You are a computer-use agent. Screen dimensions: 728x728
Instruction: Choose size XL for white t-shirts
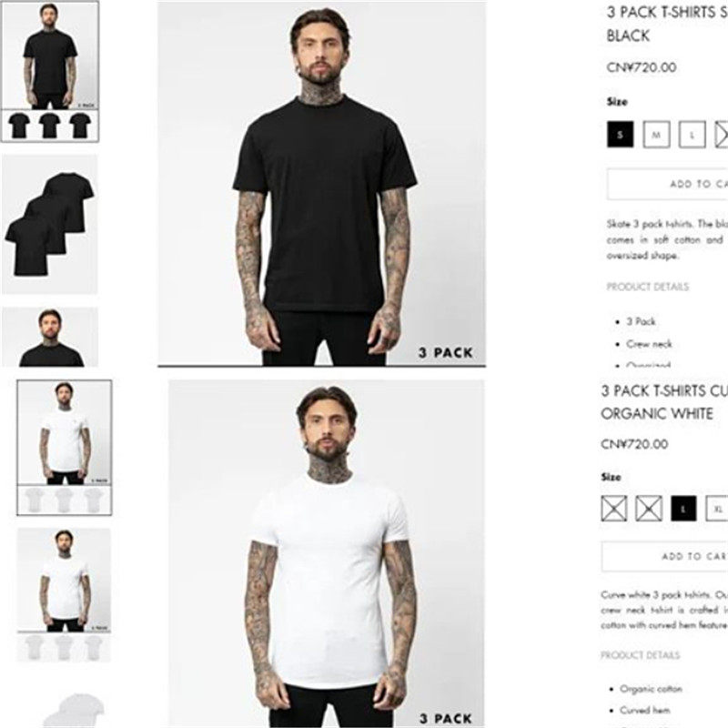(x=717, y=509)
